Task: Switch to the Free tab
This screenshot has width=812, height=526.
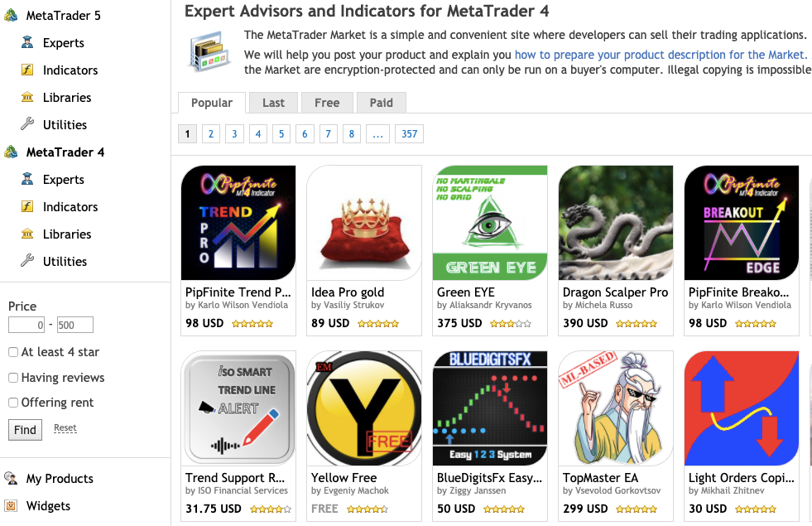Action: click(x=327, y=103)
